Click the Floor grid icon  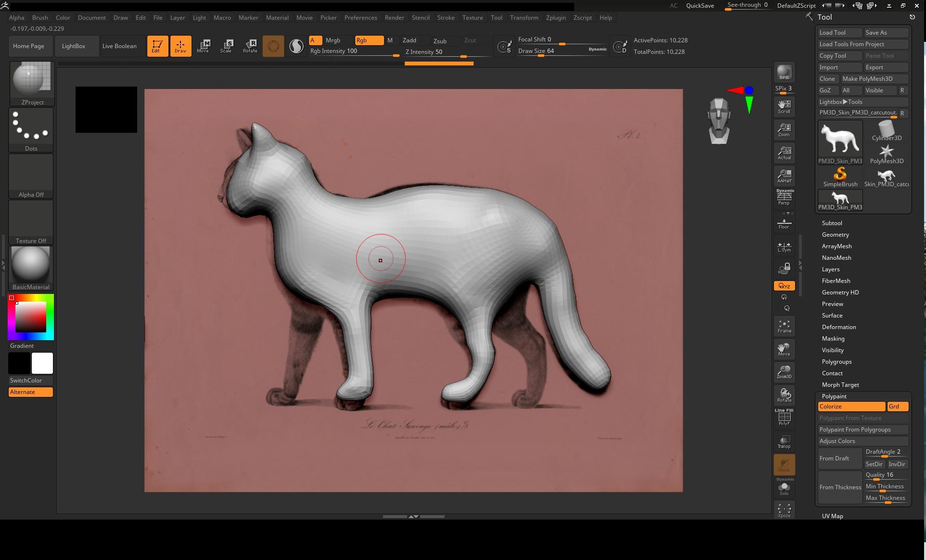click(784, 223)
